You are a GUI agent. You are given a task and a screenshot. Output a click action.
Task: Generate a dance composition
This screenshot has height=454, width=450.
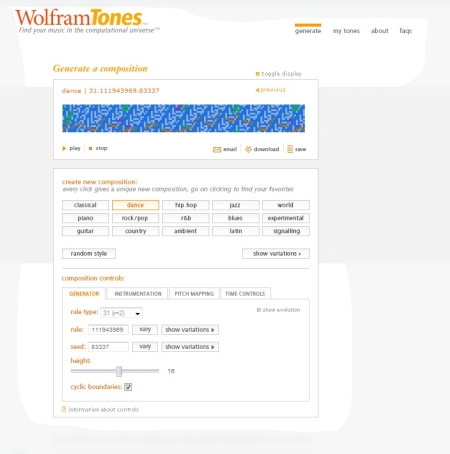(135, 205)
